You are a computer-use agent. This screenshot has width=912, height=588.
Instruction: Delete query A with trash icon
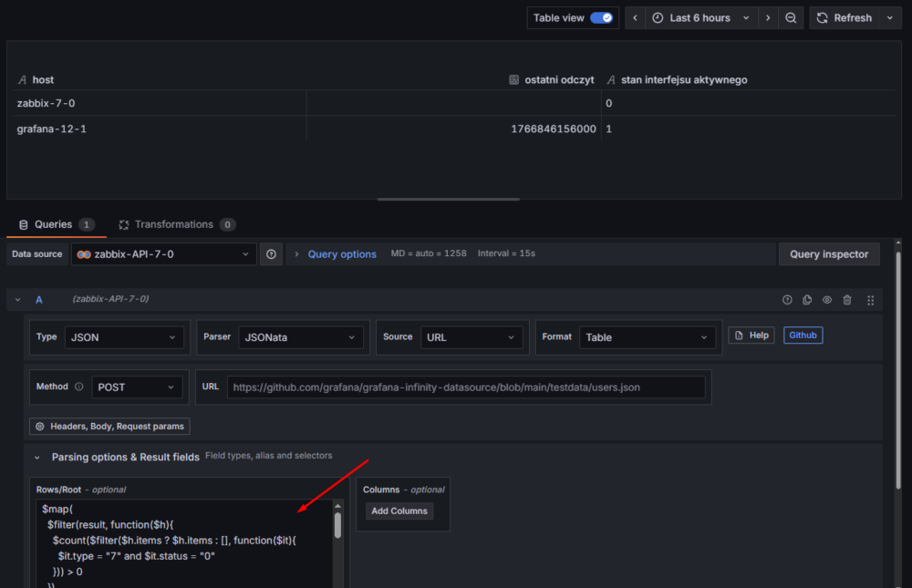(847, 300)
